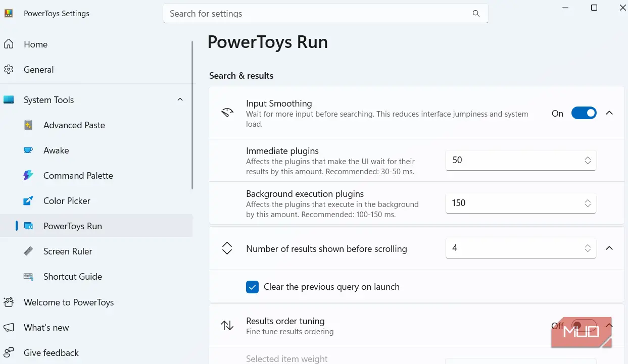Screen dimensions: 628x364
Task: Select Color Picker in sidebar
Action: pos(96,201)
